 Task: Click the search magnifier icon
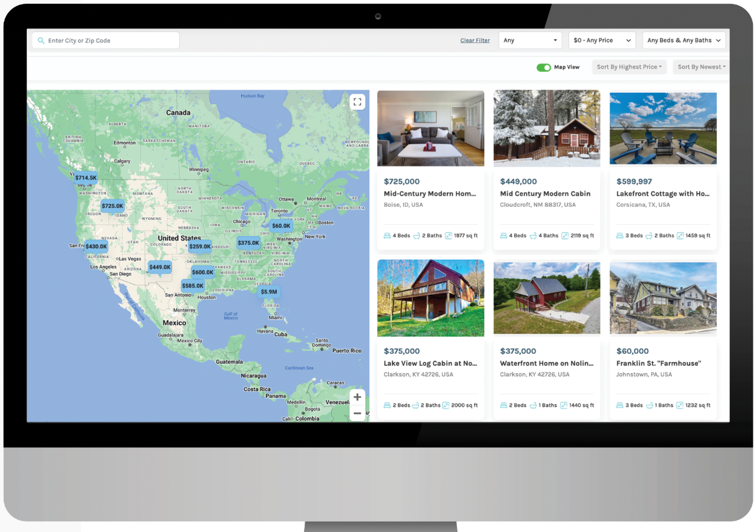click(41, 40)
